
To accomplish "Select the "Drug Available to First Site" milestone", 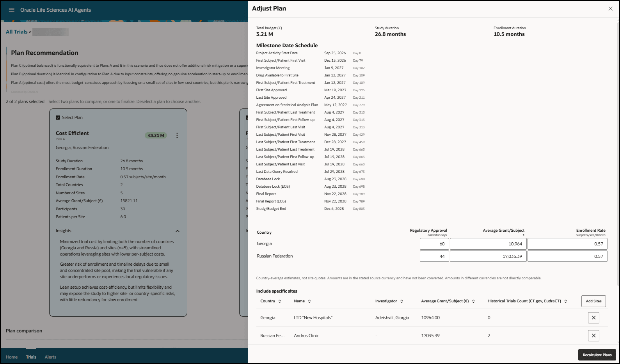I will [277, 75].
